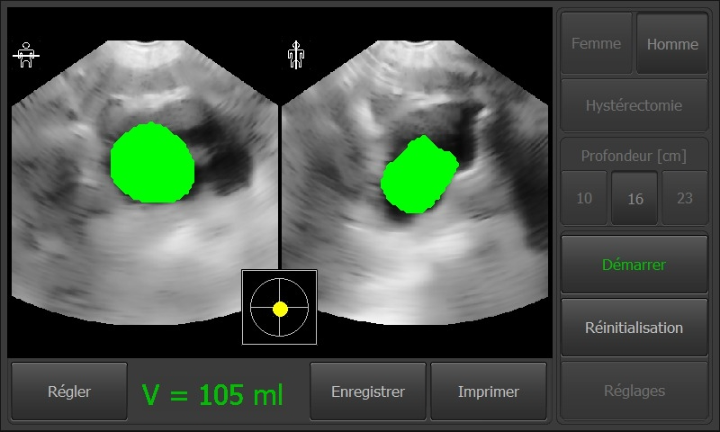The width and height of the screenshot is (720, 432).
Task: Click the Régler button
Action: point(69,392)
